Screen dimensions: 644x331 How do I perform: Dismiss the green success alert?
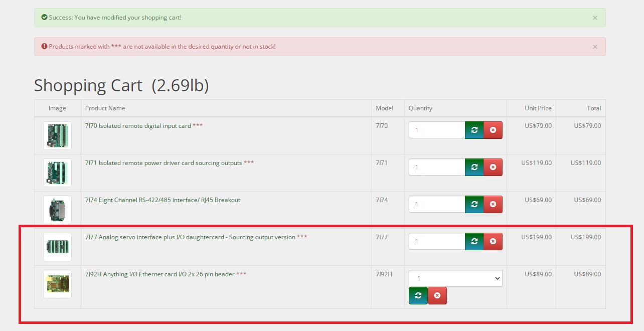click(x=595, y=18)
